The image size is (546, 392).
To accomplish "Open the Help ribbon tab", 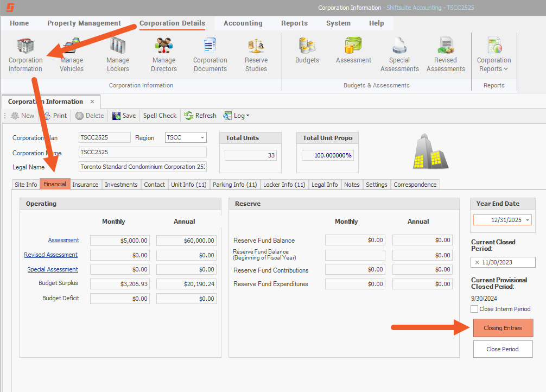I will coord(377,23).
